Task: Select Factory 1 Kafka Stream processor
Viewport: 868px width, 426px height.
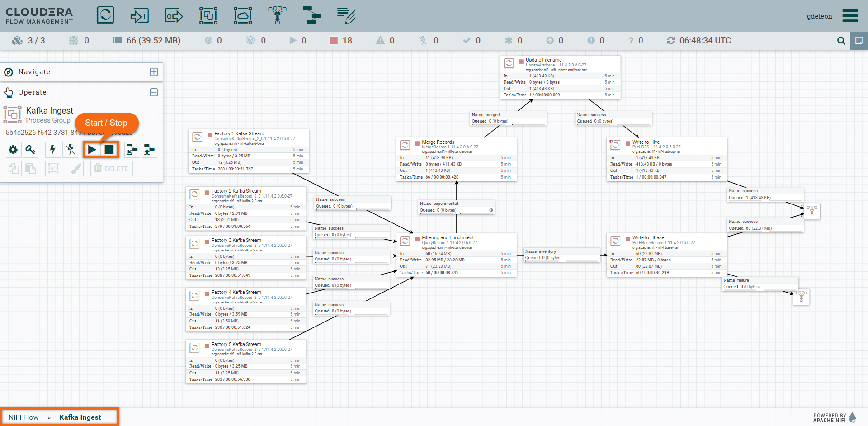Action: pos(249,151)
